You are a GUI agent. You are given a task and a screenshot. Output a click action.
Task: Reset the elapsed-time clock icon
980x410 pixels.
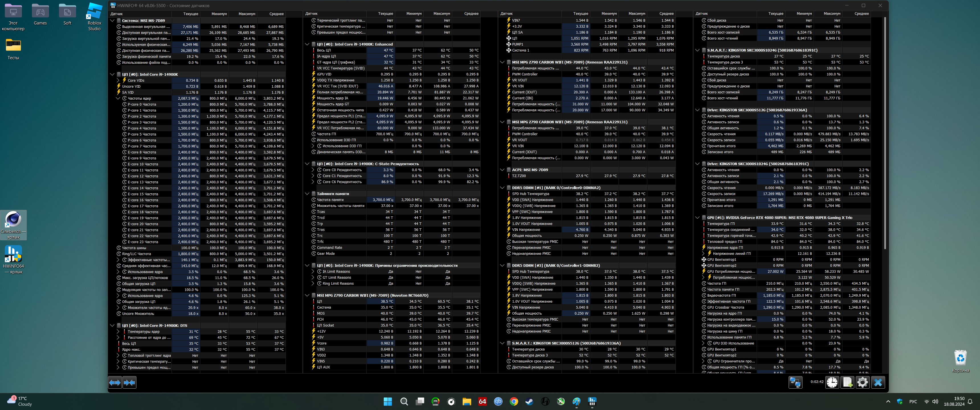point(832,382)
